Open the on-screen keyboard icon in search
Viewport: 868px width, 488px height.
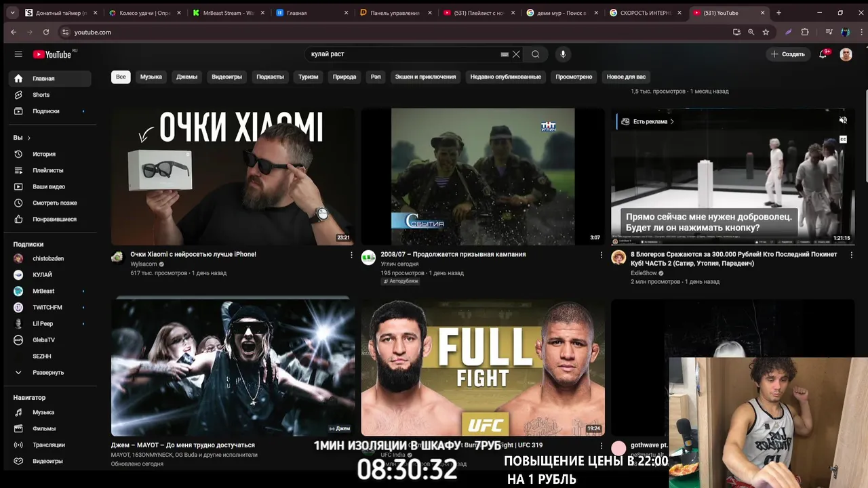505,54
